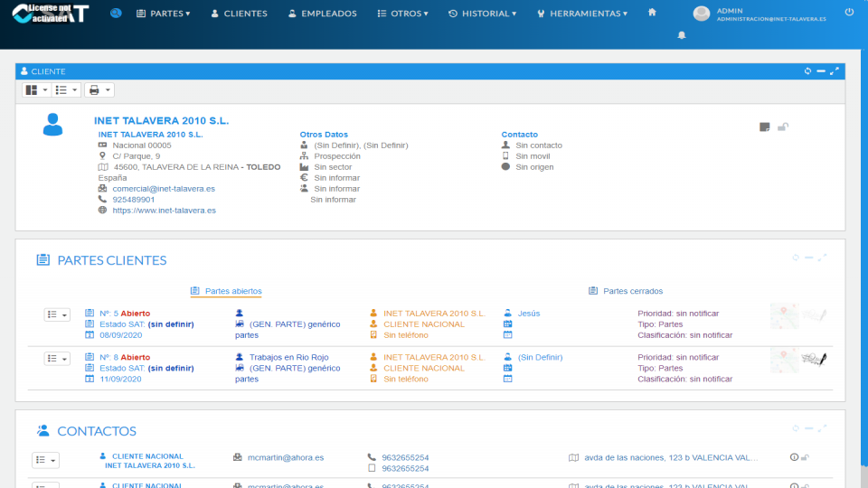Toggle lock on first mcmartin contact row
868x488 pixels.
pos(805,457)
